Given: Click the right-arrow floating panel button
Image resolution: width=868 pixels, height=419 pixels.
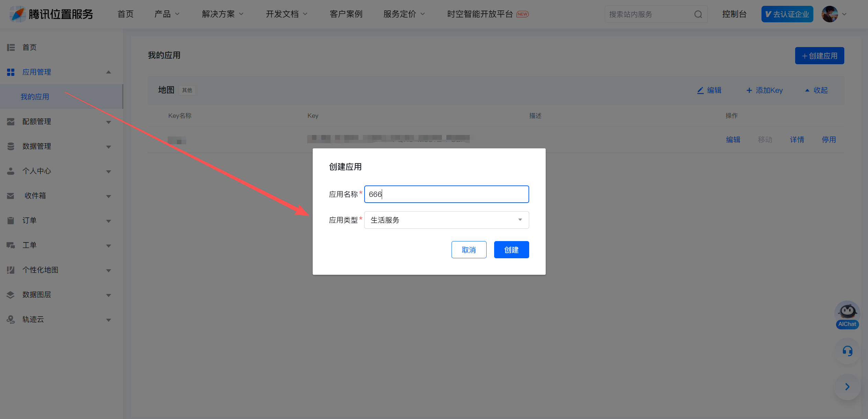Looking at the screenshot, I should pyautogui.click(x=847, y=387).
